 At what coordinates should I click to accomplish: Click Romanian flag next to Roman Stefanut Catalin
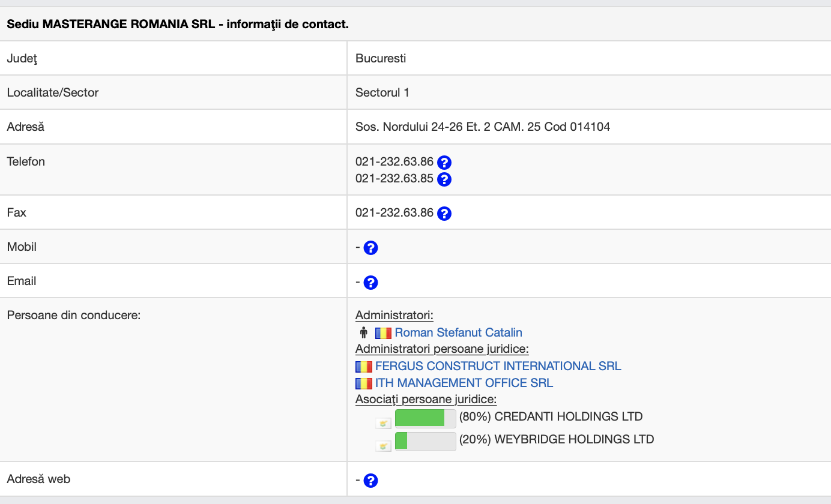383,332
